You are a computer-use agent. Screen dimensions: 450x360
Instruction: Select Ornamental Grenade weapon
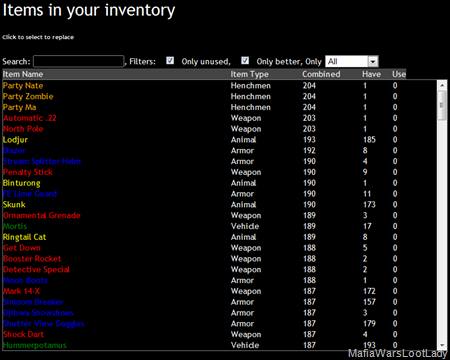pos(42,215)
